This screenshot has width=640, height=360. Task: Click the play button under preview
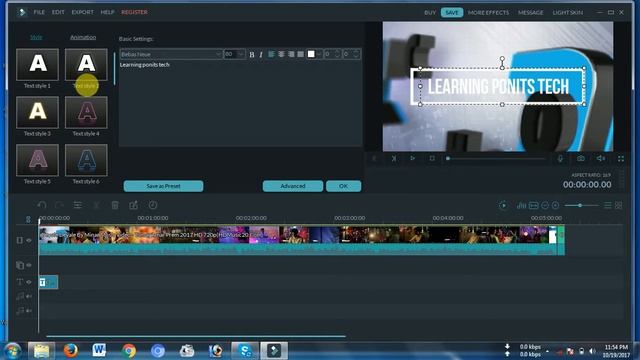pos(413,158)
